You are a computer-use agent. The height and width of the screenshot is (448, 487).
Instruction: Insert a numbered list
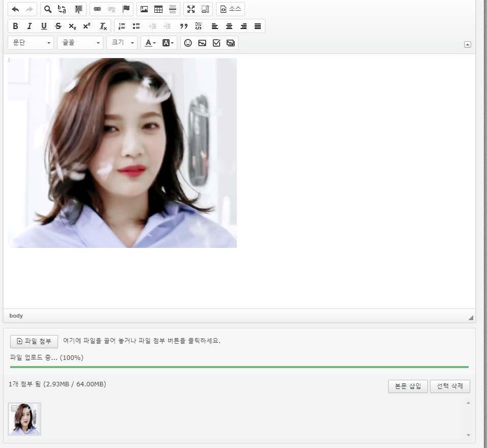click(122, 26)
